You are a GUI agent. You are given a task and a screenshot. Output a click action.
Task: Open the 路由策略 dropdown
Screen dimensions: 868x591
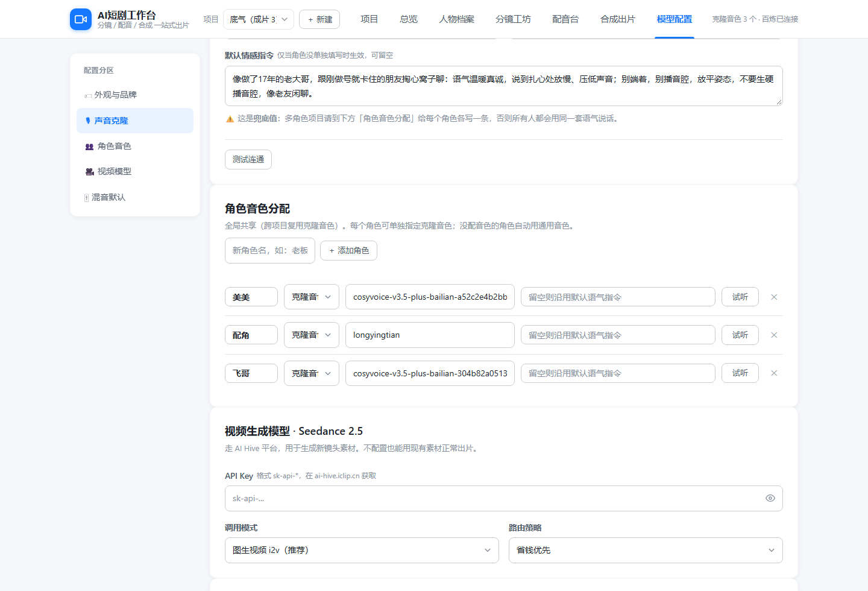pos(646,550)
